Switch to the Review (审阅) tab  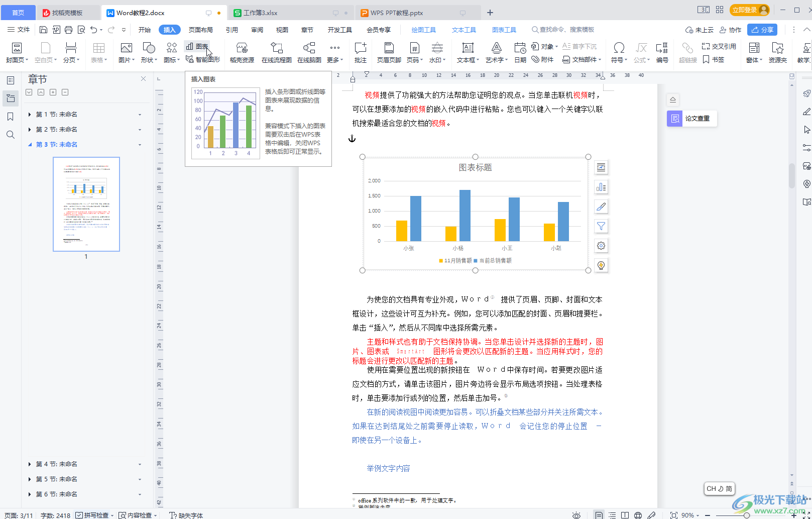257,30
